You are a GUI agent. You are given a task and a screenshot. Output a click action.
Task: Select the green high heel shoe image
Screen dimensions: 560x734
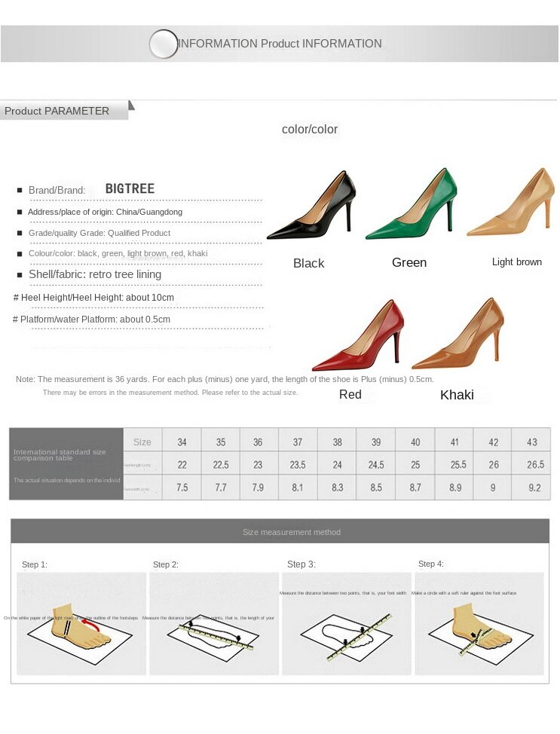click(410, 204)
